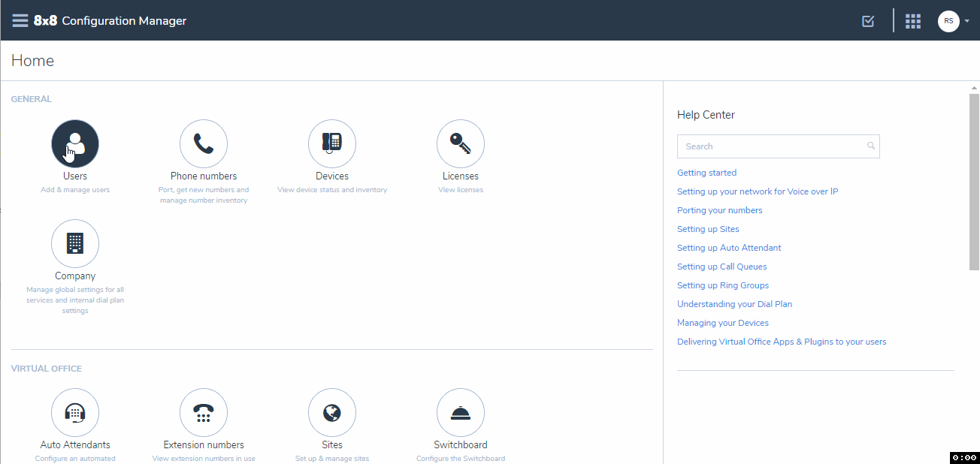Open the Porting your numbers link
The width and height of the screenshot is (980, 464).
coord(720,210)
